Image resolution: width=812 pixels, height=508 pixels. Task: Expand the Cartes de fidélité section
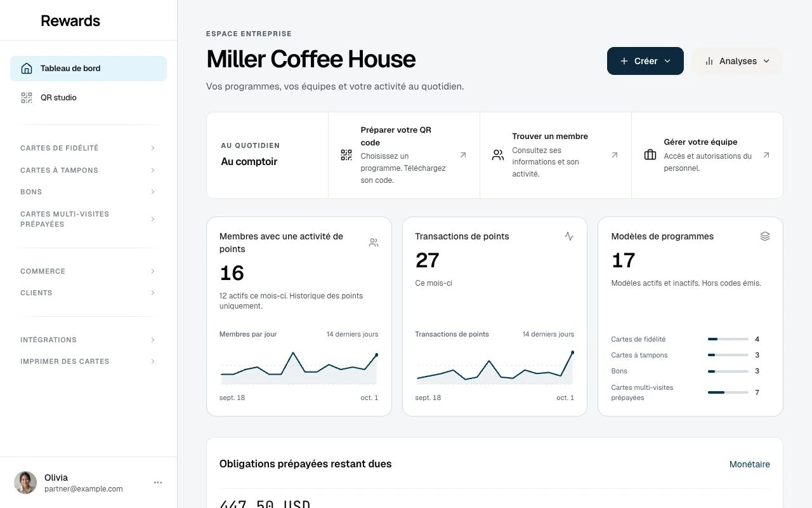click(88, 148)
